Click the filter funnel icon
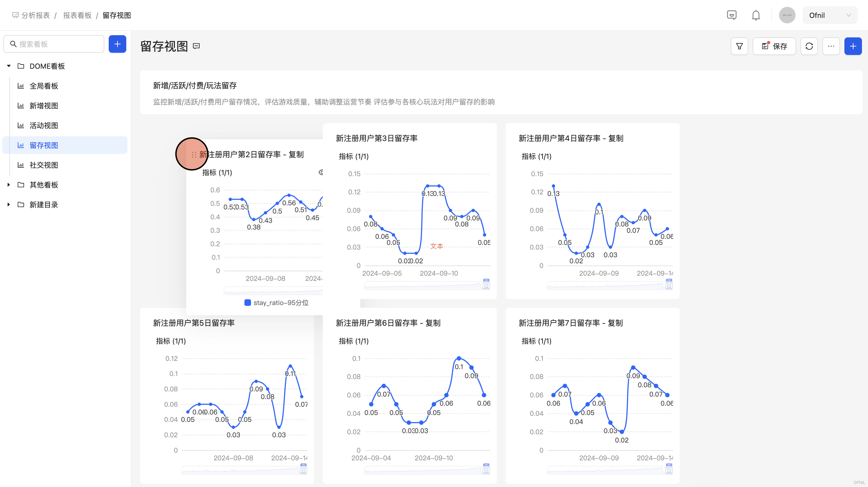This screenshot has height=487, width=868. point(739,46)
